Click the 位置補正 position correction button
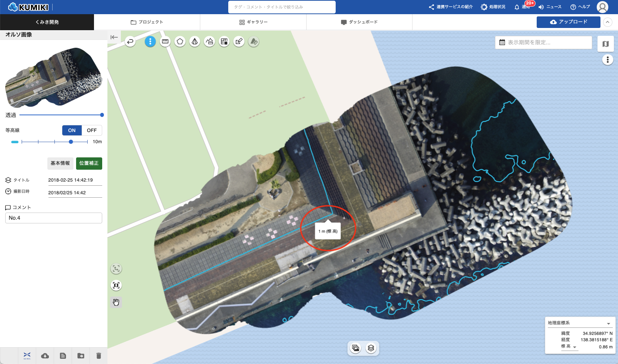Viewport: 618px width, 364px height. 89,163
